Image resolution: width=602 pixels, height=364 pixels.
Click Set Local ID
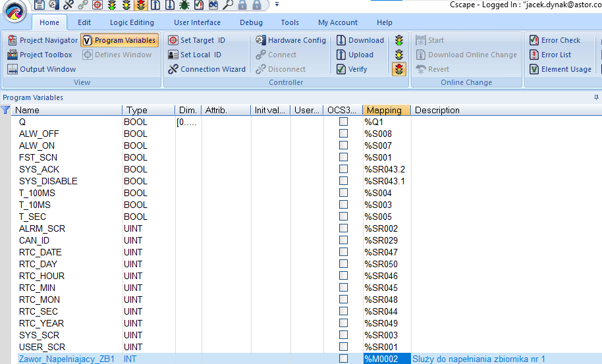195,55
